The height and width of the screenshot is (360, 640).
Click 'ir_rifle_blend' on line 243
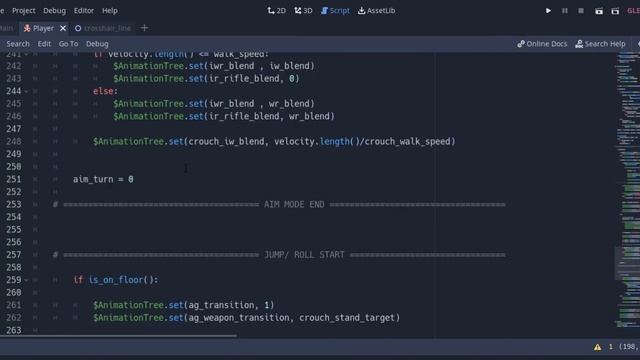tap(244, 79)
